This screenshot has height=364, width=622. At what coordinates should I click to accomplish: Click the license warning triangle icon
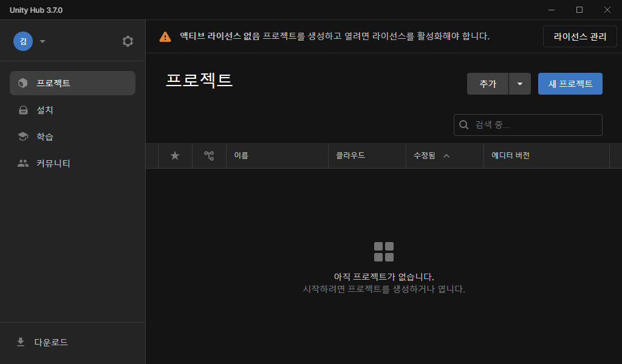(x=165, y=37)
